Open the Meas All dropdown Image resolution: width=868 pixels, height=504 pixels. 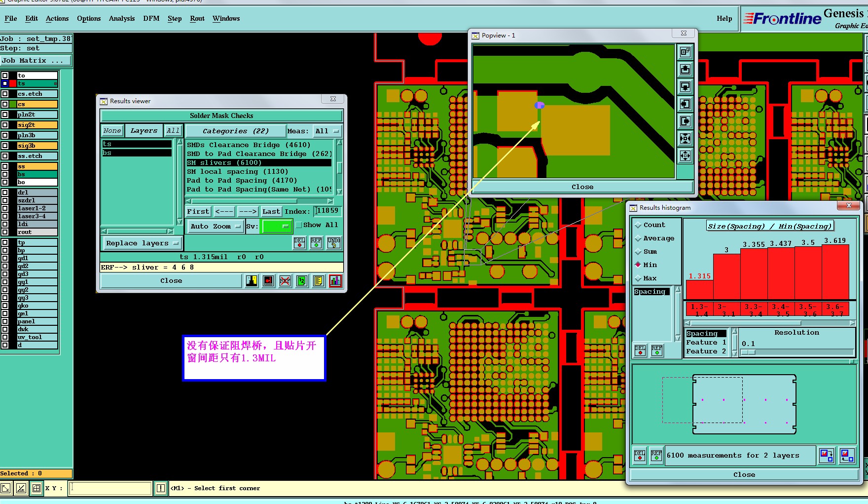pos(327,131)
